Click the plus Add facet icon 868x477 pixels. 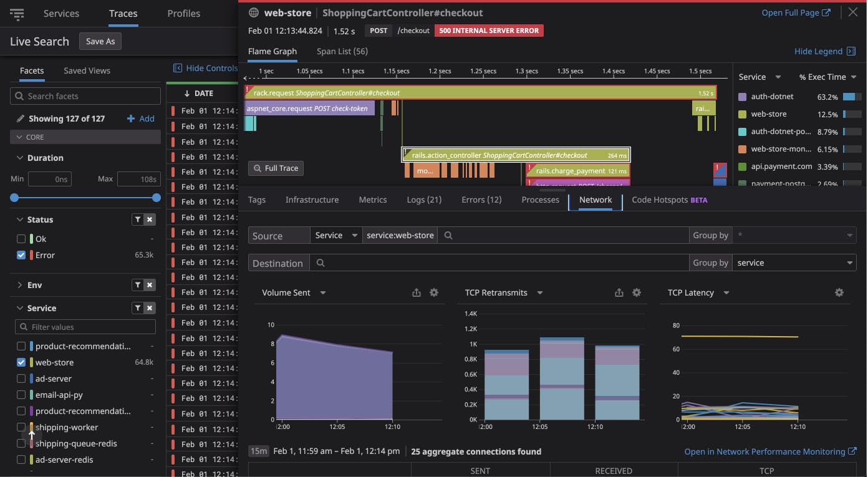(132, 118)
